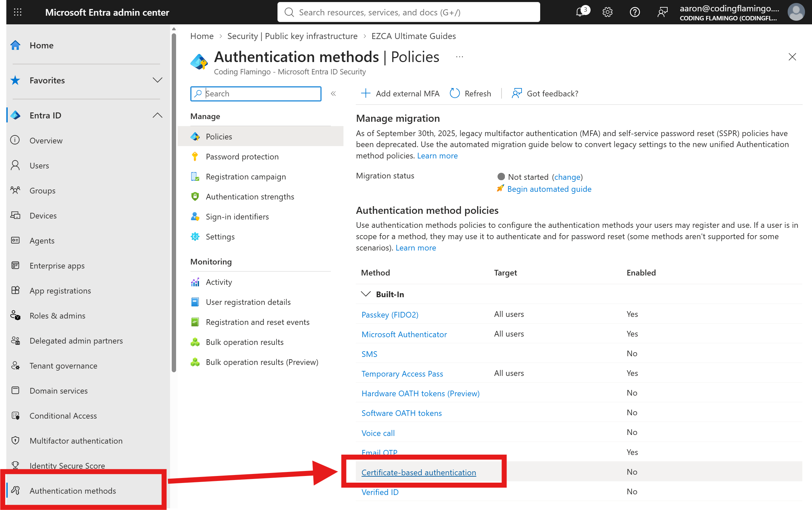Open Microsoft Authenticator method link
The image size is (812, 510).
coord(404,334)
